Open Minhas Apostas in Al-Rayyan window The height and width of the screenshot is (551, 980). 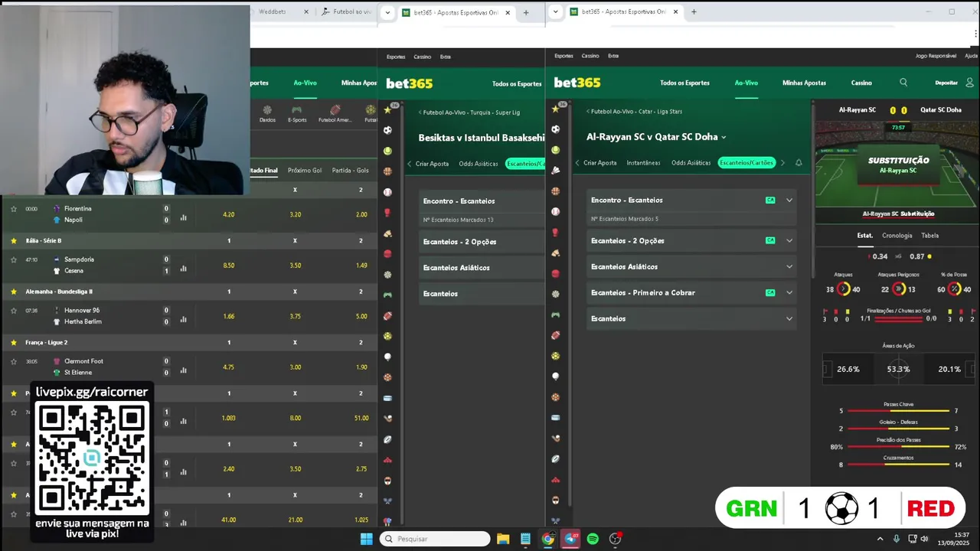804,83
